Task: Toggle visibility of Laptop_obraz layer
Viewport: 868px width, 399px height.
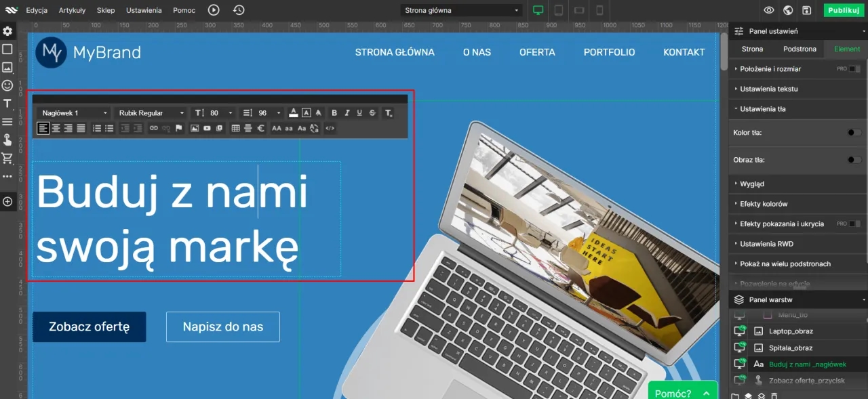Action: coord(740,331)
